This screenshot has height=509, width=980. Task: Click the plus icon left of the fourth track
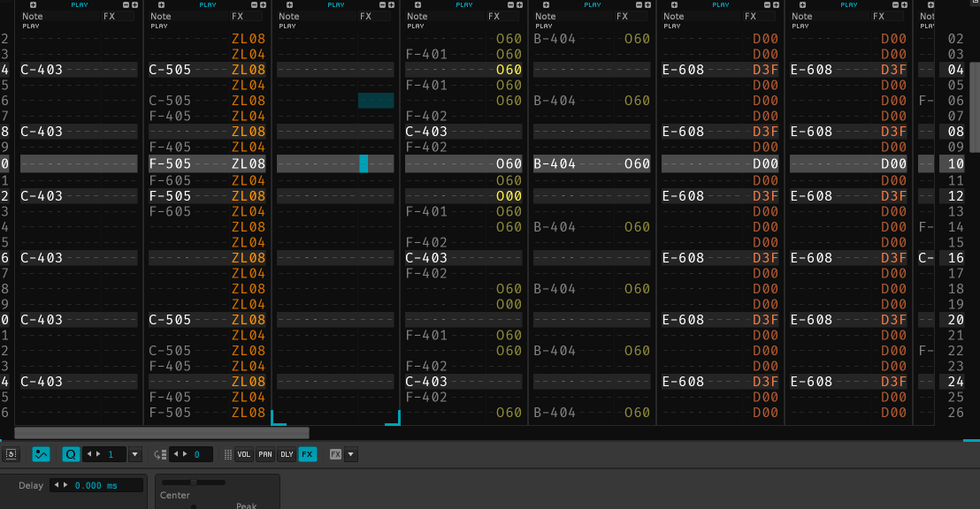click(417, 5)
